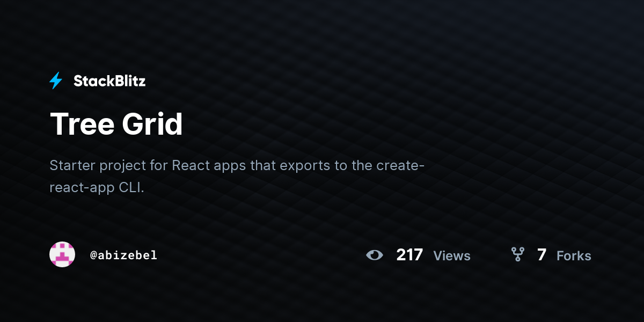Click the Forks label
644x322 pixels.
574,256
